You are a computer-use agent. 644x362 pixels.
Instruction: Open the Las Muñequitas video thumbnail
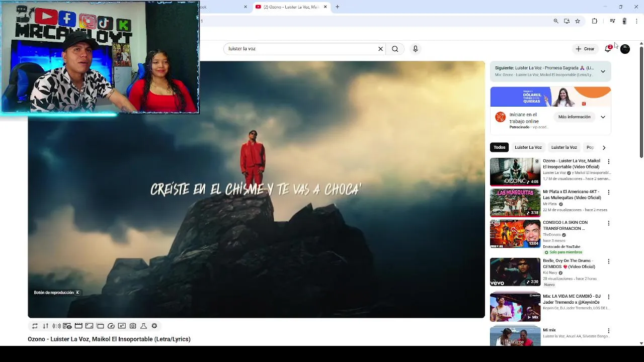515,203
